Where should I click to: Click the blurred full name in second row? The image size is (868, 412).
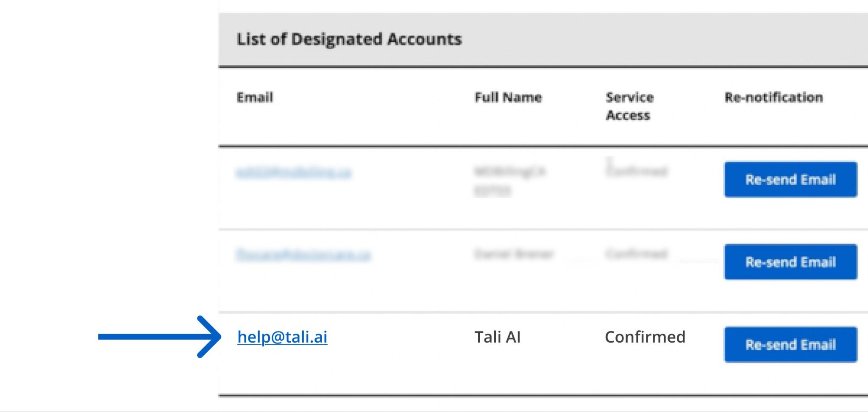tap(514, 254)
